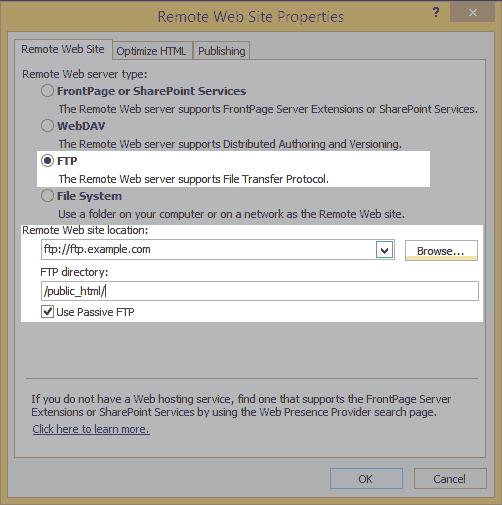This screenshot has width=502, height=505.
Task: Click the Remote Web site location label
Action: point(85,230)
